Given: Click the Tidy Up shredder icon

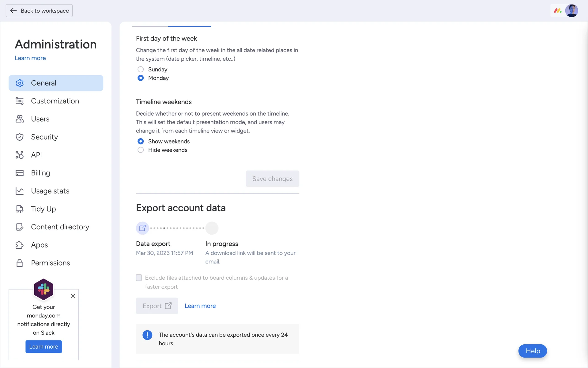Looking at the screenshot, I should (20, 209).
